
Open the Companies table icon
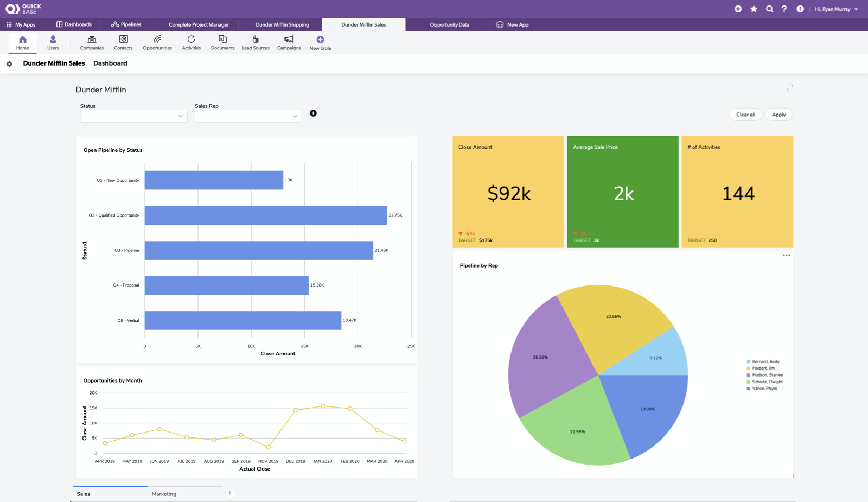92,40
